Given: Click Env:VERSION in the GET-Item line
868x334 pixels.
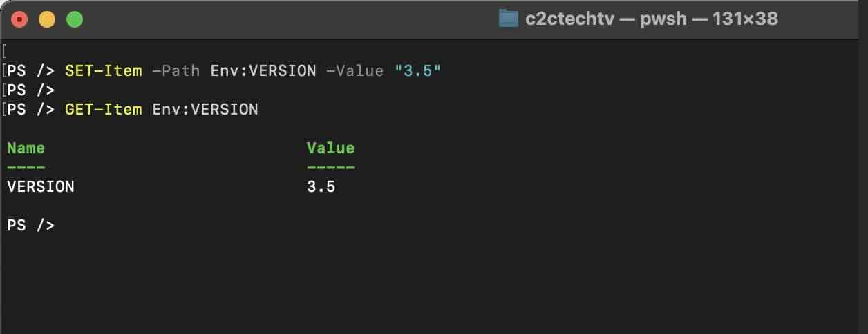Looking at the screenshot, I should point(205,109).
